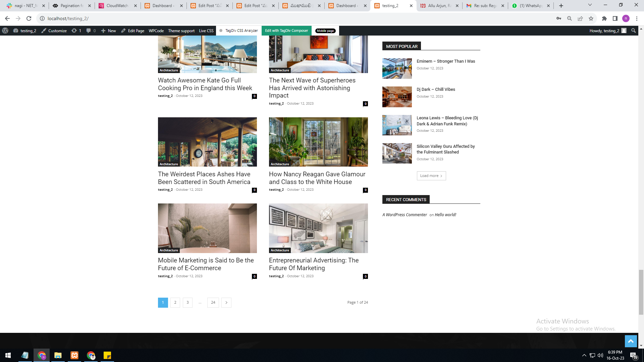Viewport: 644px width, 362px height.
Task: Open XAMPP from the taskbar
Action: 74,355
